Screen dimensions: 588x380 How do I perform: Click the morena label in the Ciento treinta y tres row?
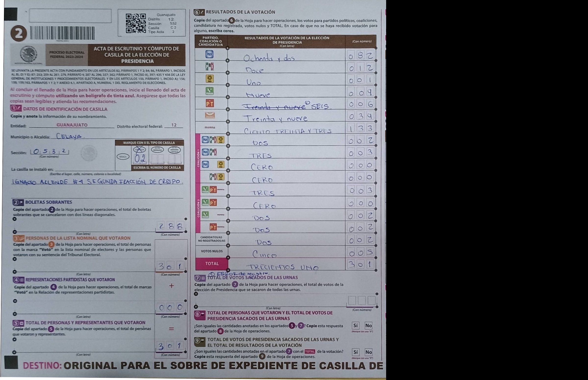pos(209,128)
